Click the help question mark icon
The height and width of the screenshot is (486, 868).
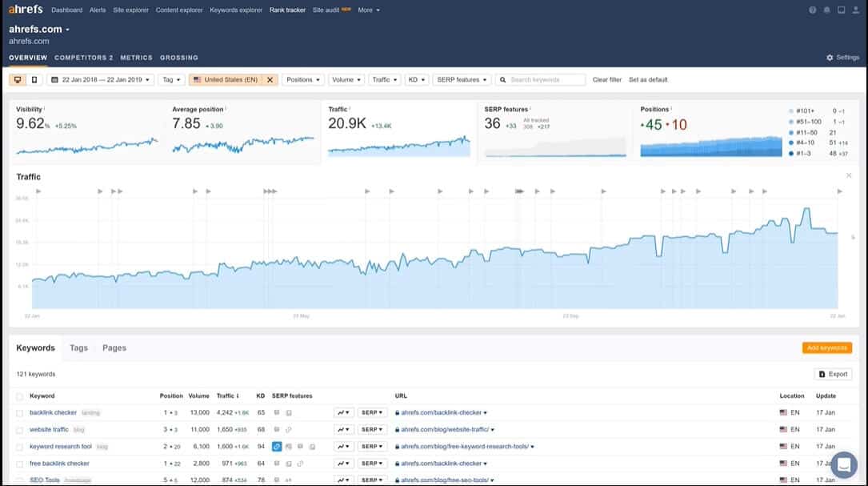click(x=813, y=10)
